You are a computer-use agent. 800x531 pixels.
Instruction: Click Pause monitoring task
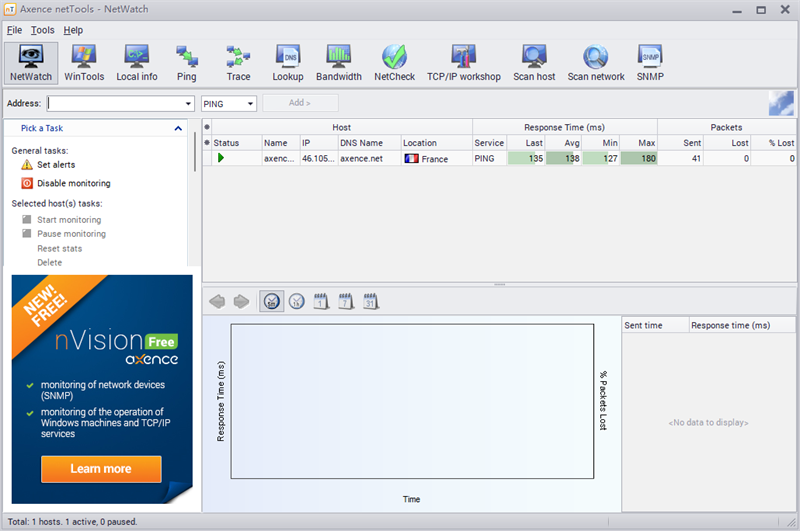point(71,234)
